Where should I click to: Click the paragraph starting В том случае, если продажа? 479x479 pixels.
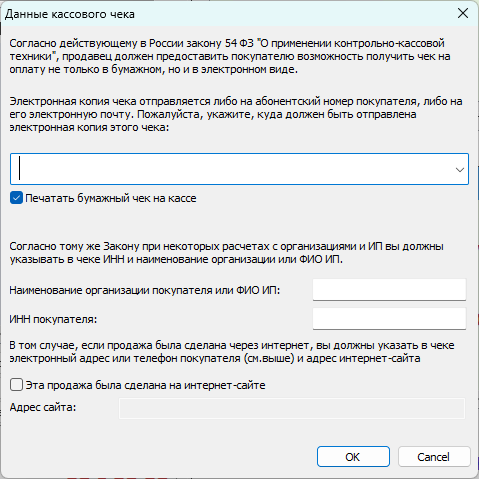point(232,352)
